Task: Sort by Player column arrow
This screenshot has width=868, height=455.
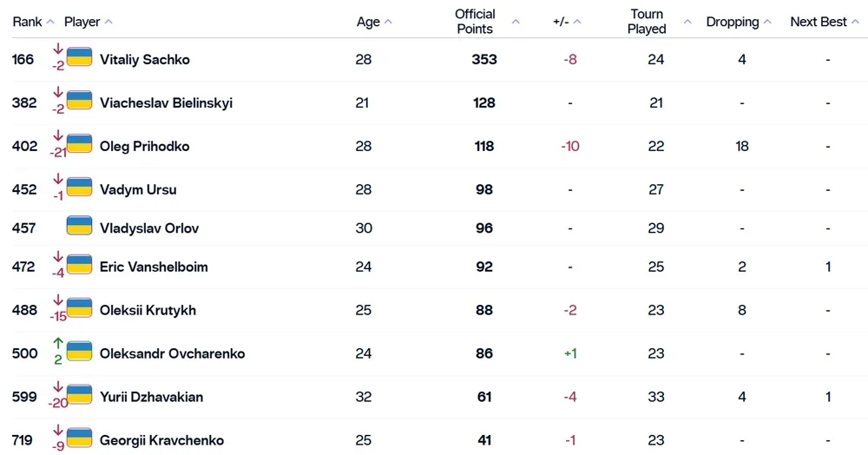Action: pyautogui.click(x=108, y=22)
